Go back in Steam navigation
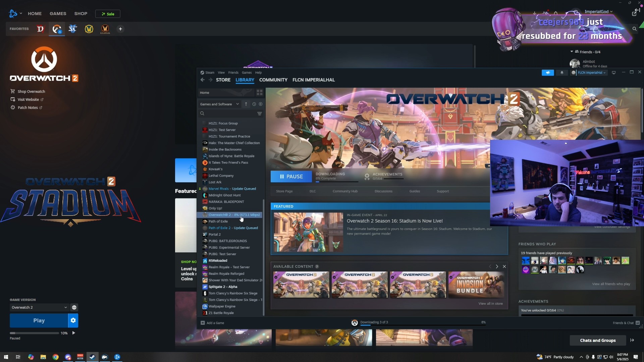Viewport: 644px width, 362px height. (x=202, y=80)
